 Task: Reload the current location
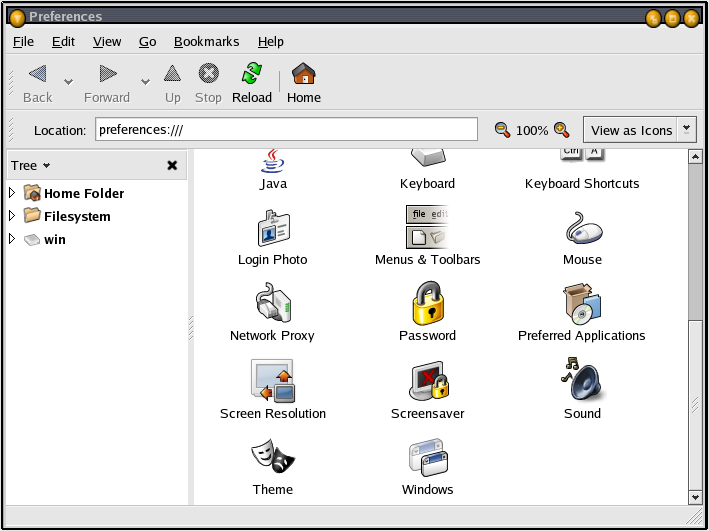[x=252, y=84]
